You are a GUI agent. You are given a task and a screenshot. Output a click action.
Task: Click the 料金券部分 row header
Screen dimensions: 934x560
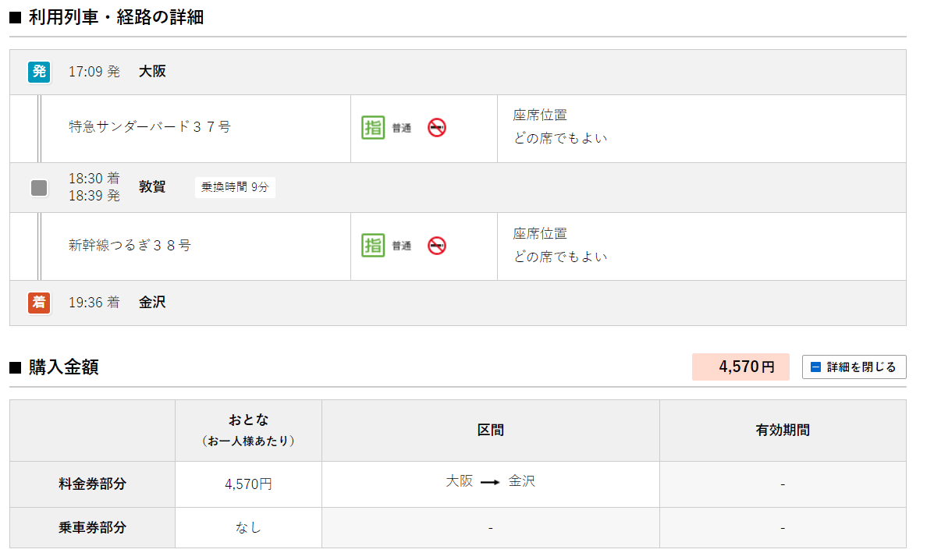pos(92,484)
